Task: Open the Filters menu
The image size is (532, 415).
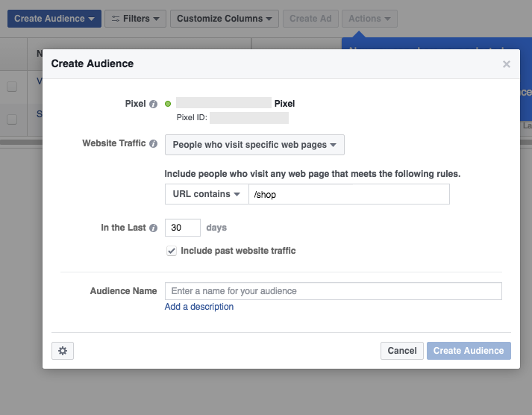Action: pyautogui.click(x=135, y=19)
